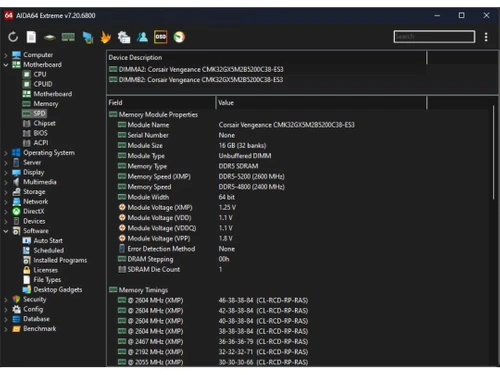This screenshot has height=375, width=500.
Task: Click the user account toolbar icon
Action: point(142,37)
